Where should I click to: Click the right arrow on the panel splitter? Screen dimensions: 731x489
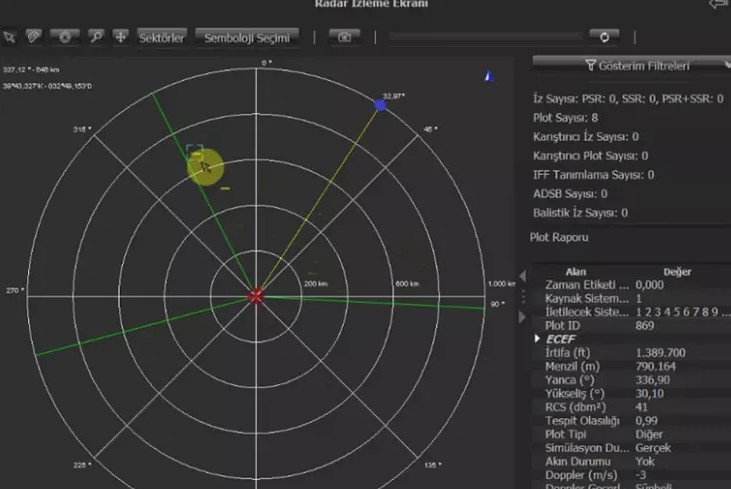click(x=523, y=317)
